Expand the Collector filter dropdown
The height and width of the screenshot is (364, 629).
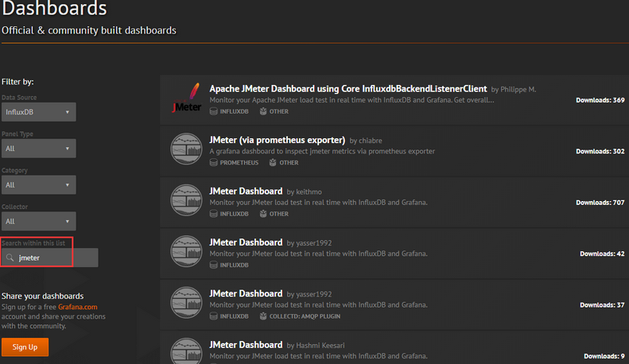38,221
